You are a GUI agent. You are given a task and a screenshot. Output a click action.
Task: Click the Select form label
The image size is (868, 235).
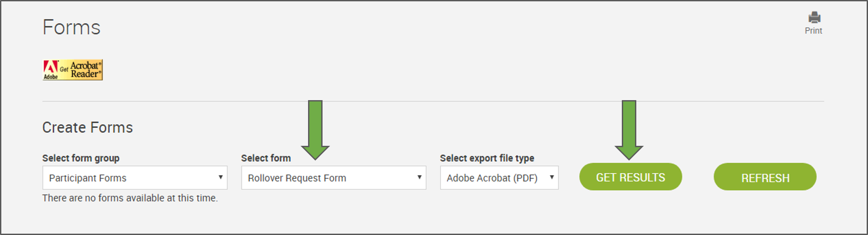pyautogui.click(x=266, y=158)
